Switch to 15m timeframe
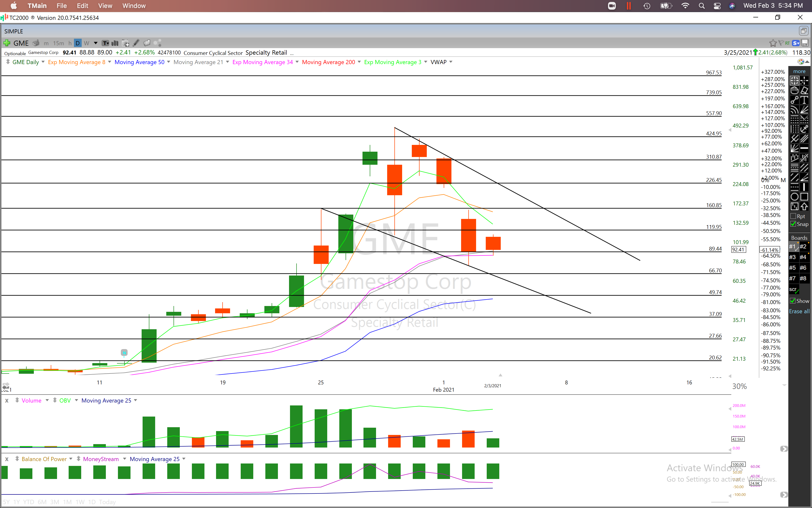 [58, 43]
